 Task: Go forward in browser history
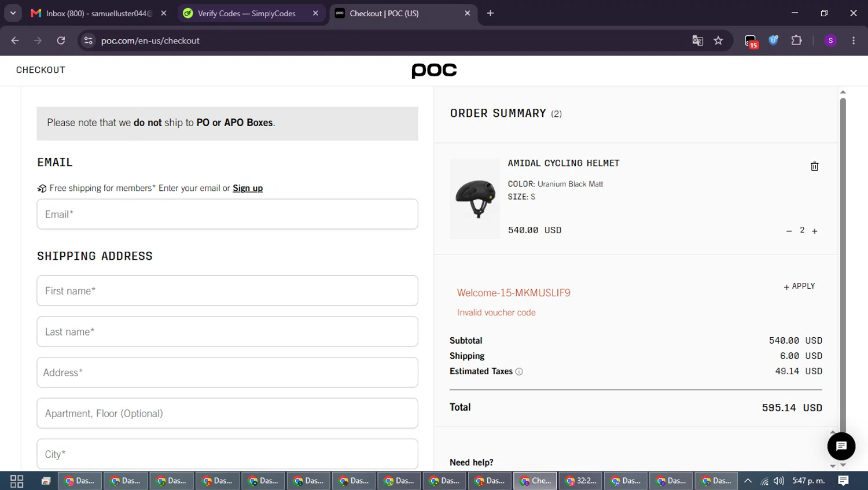(x=38, y=40)
